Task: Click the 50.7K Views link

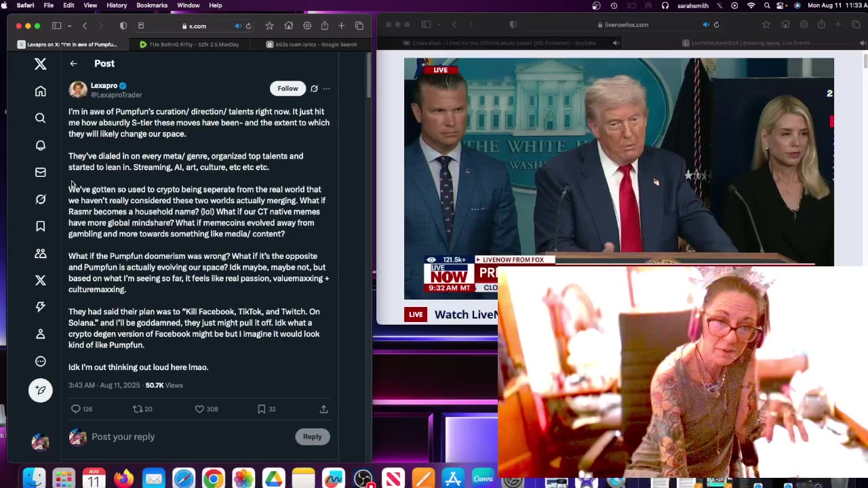Action: tap(164, 385)
